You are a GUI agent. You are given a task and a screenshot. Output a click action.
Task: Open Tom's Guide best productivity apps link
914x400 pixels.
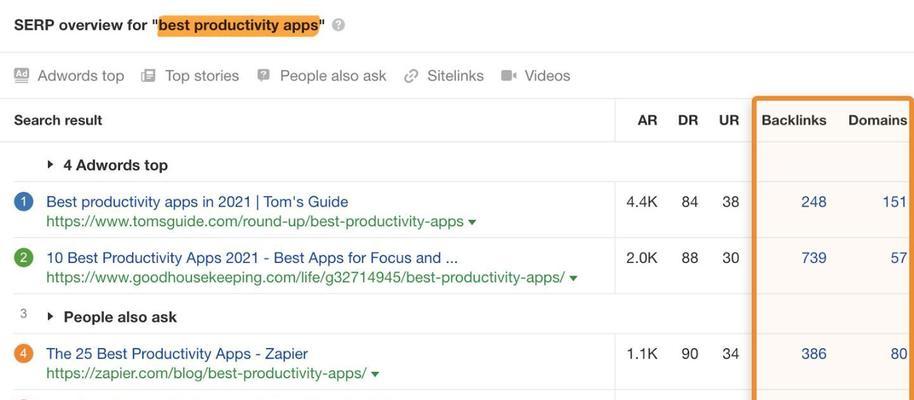coord(197,202)
